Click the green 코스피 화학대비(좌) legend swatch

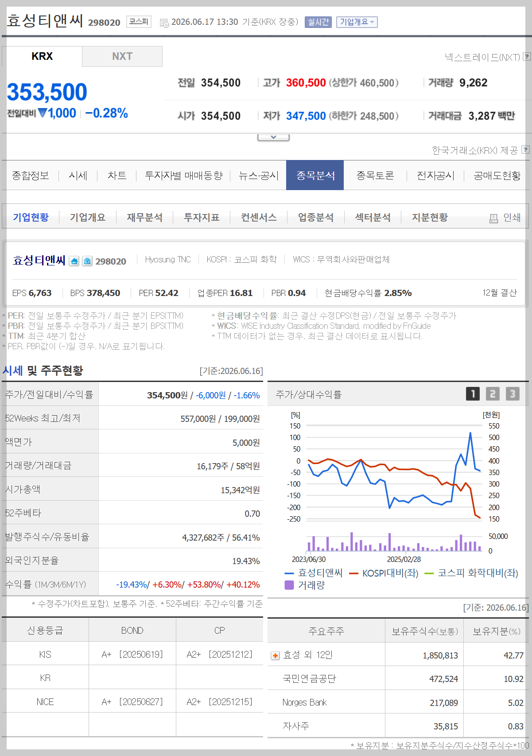click(429, 573)
